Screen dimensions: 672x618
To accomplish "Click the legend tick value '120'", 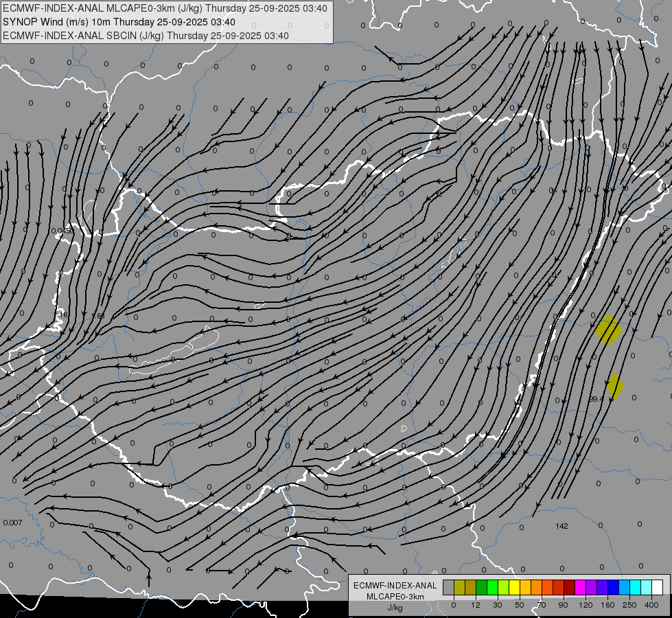I will click(x=586, y=605).
